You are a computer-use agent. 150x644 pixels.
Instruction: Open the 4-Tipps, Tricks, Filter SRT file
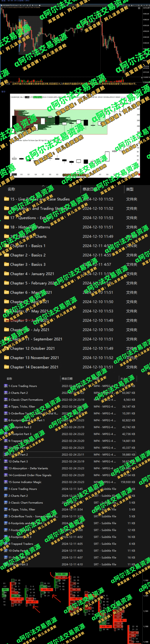click(22, 509)
